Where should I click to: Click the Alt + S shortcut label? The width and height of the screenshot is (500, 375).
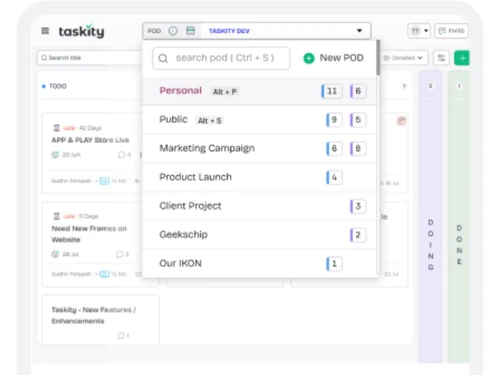coord(209,121)
